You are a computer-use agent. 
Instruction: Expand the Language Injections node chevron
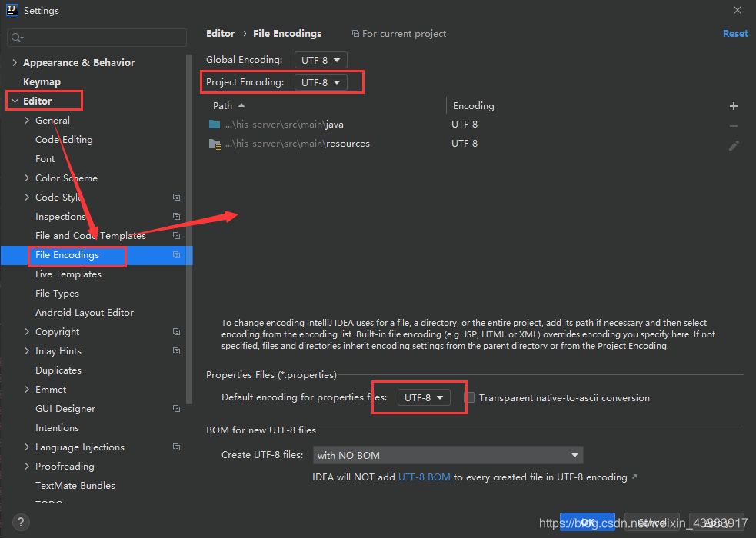tap(27, 447)
